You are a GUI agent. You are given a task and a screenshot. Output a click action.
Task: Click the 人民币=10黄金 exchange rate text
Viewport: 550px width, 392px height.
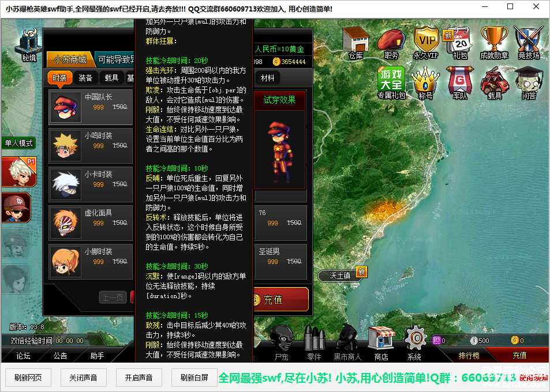click(x=279, y=49)
